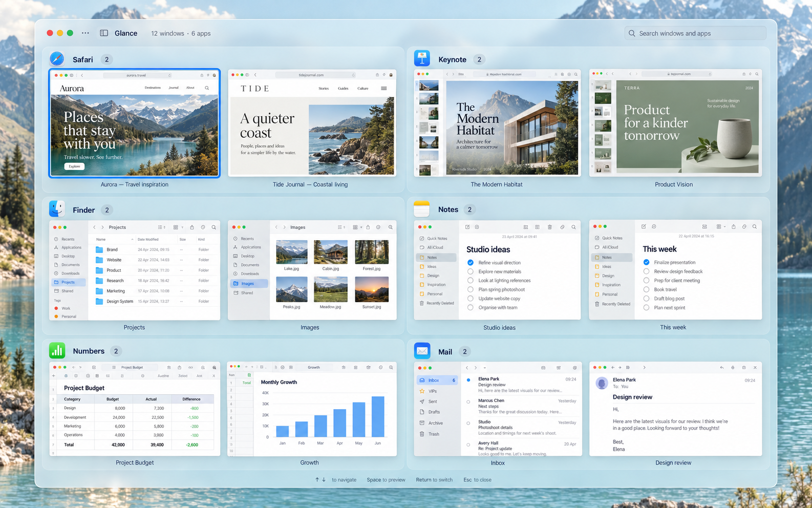Screen dimensions: 812x508
Task: Click the Finder face app icon
Action: tap(57, 209)
